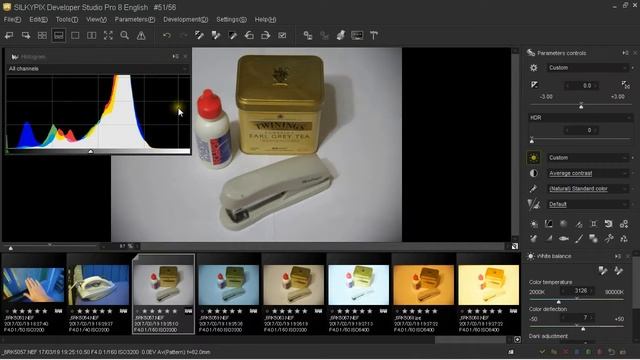This screenshot has height=360, width=640.
Task: Open the Tools menu
Action: pos(67,19)
